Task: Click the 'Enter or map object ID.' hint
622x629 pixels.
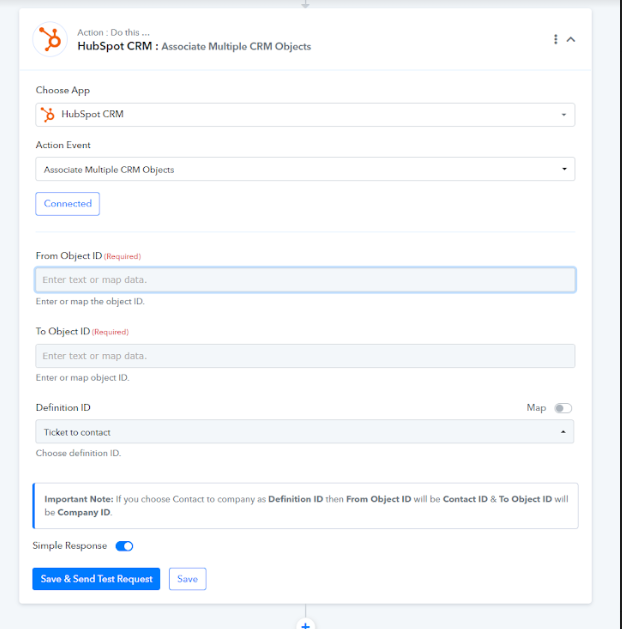Action: [x=83, y=378]
